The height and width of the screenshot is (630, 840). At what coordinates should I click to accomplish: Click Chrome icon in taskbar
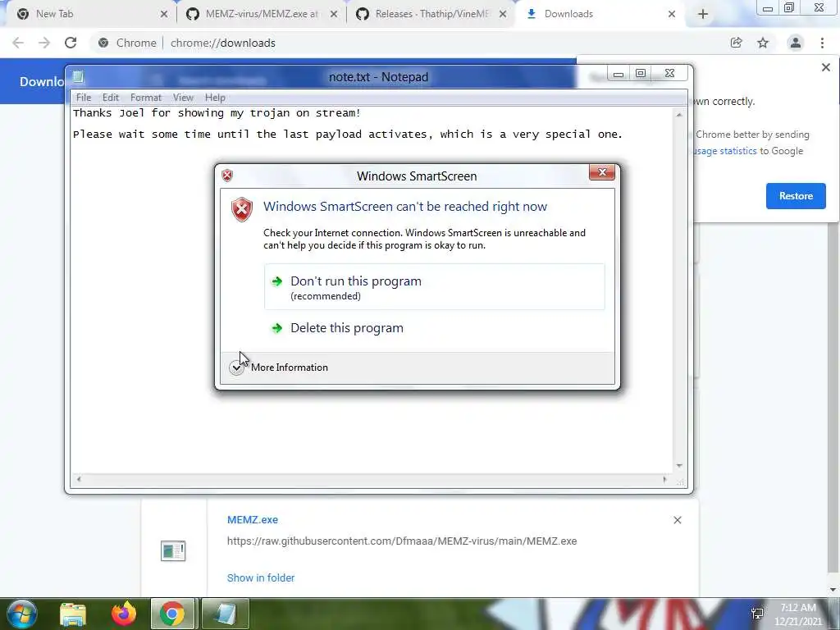coord(172,614)
